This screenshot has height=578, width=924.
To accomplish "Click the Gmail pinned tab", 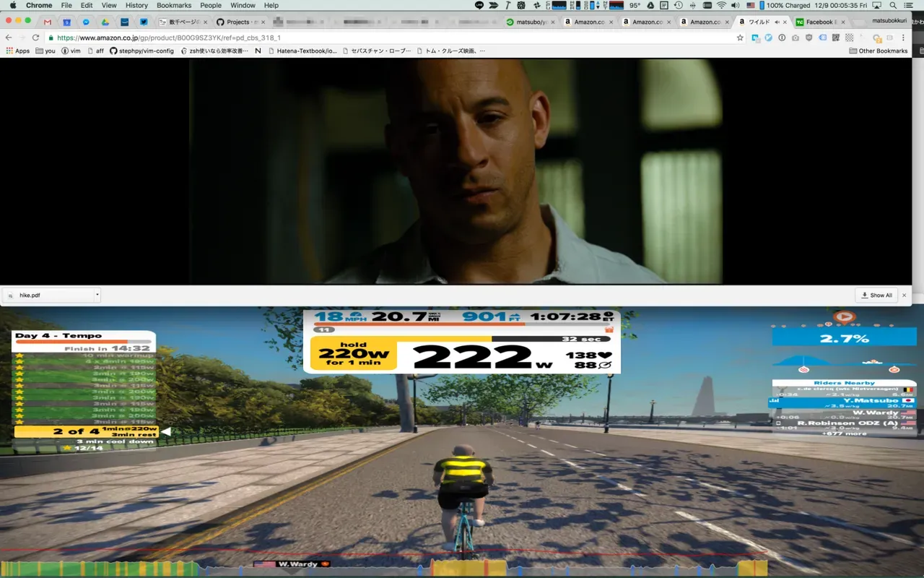I will click(48, 22).
